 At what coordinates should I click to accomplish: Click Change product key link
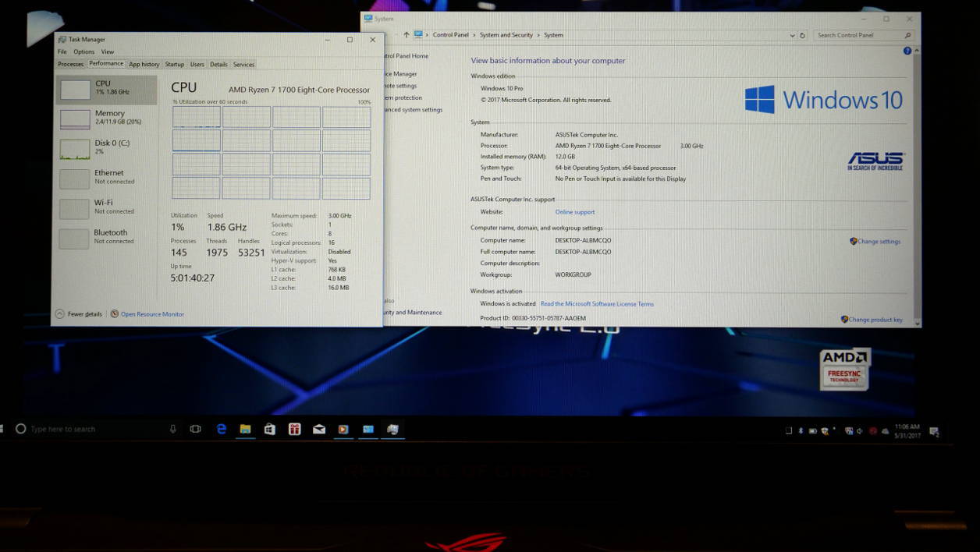(875, 320)
